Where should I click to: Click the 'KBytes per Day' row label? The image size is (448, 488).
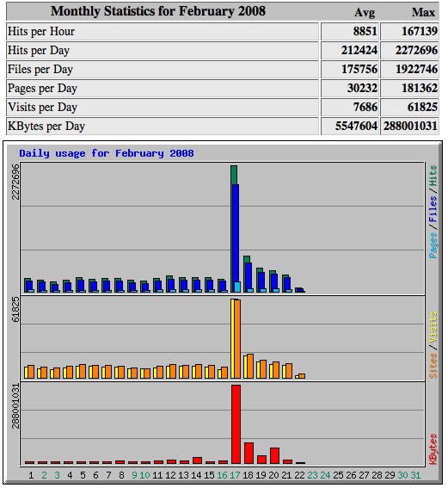coord(46,127)
